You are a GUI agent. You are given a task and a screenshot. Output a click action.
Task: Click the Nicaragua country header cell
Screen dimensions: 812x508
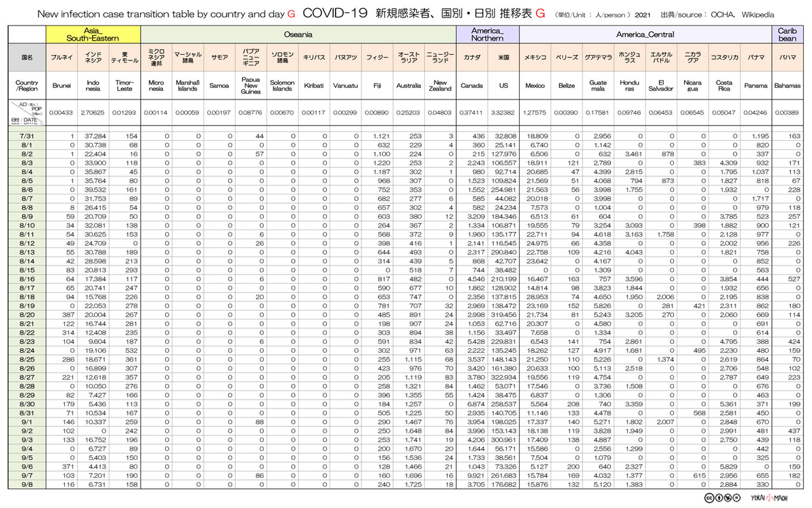pyautogui.click(x=692, y=86)
